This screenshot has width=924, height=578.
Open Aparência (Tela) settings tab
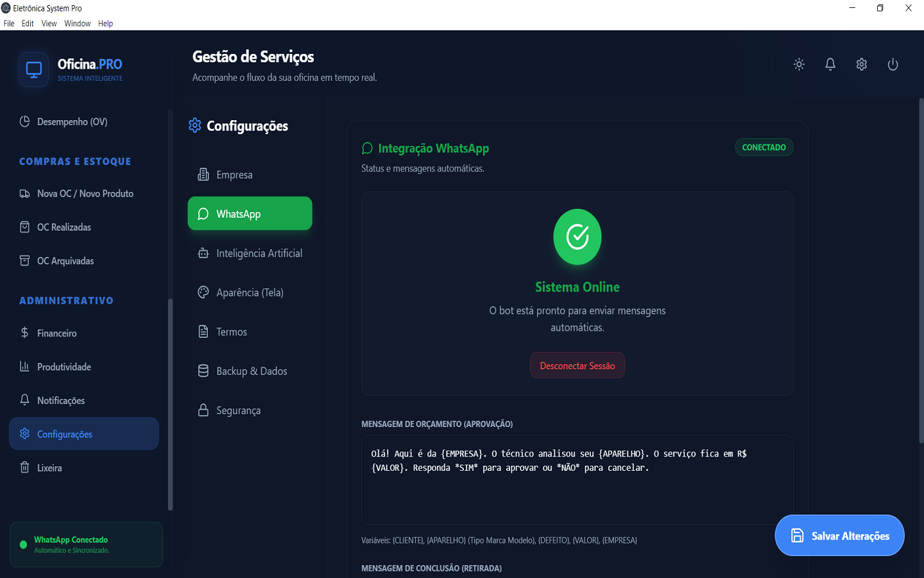coord(250,292)
